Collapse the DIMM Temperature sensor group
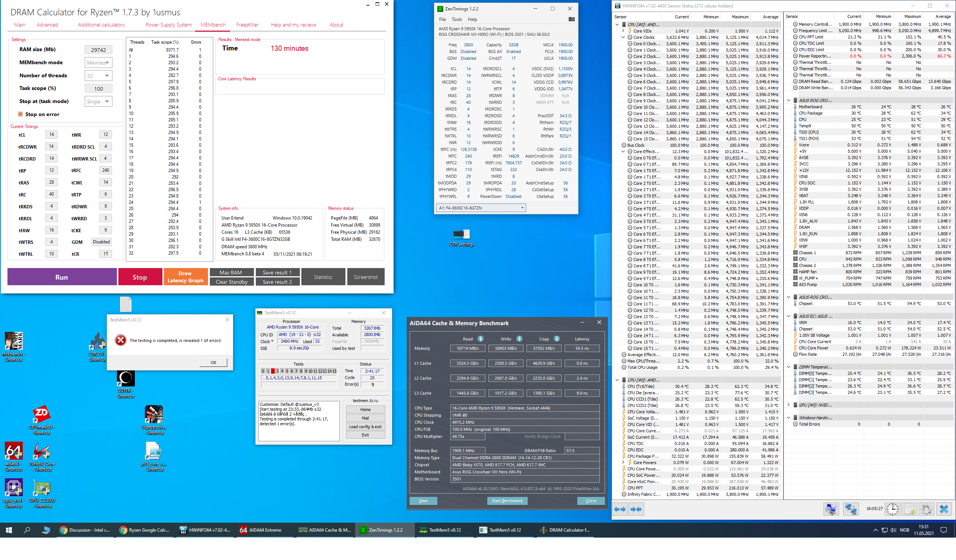This screenshot has height=560, width=956. tap(789, 367)
